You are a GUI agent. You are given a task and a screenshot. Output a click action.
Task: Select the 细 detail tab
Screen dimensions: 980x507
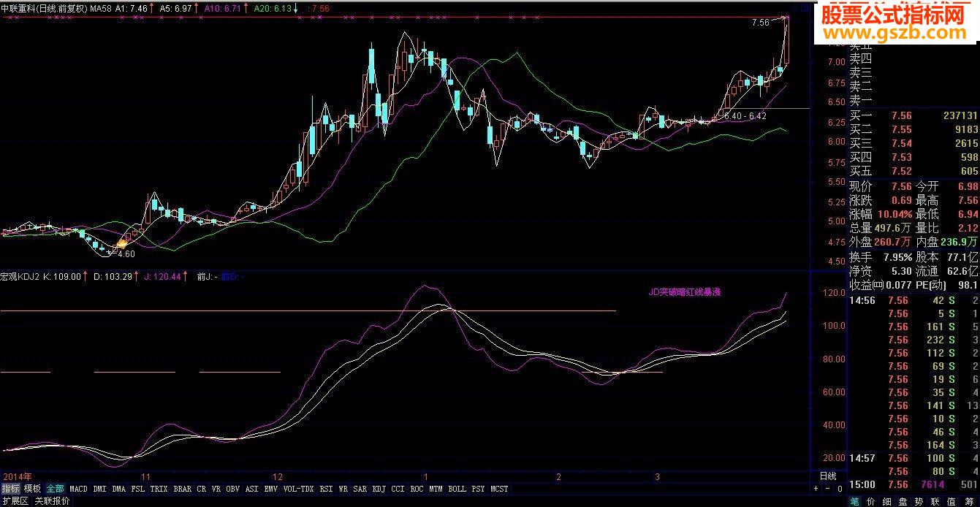886,501
